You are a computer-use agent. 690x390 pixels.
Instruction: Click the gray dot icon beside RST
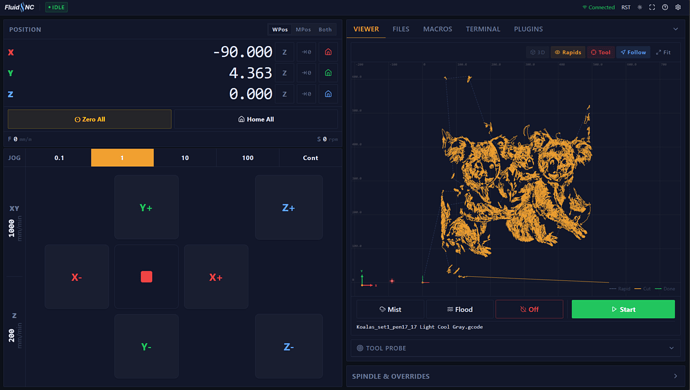click(639, 7)
